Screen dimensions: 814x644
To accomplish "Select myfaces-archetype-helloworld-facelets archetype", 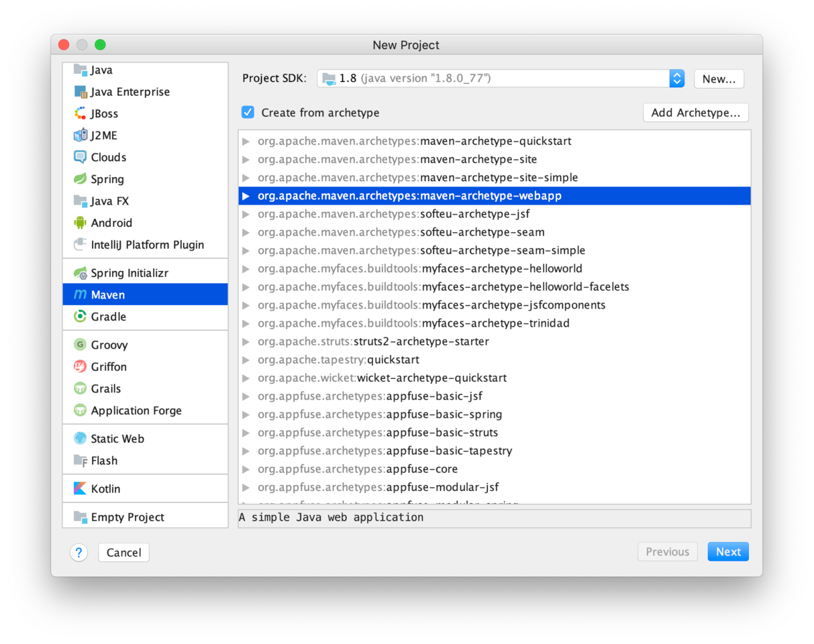I will tap(495, 286).
